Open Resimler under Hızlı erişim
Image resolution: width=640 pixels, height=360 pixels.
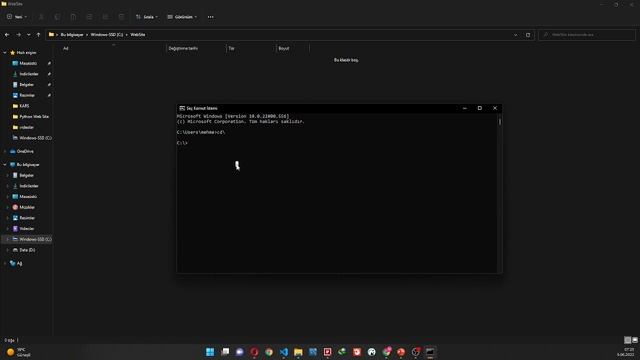pos(27,95)
